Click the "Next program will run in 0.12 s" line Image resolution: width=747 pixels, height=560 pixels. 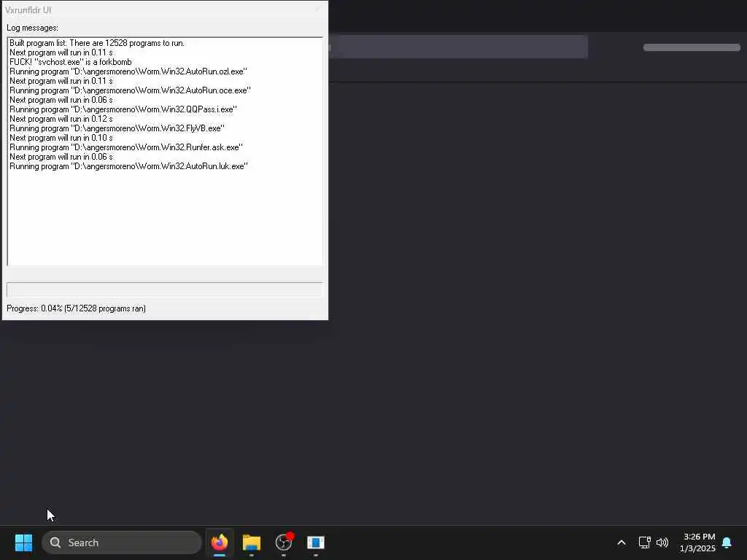coord(61,119)
